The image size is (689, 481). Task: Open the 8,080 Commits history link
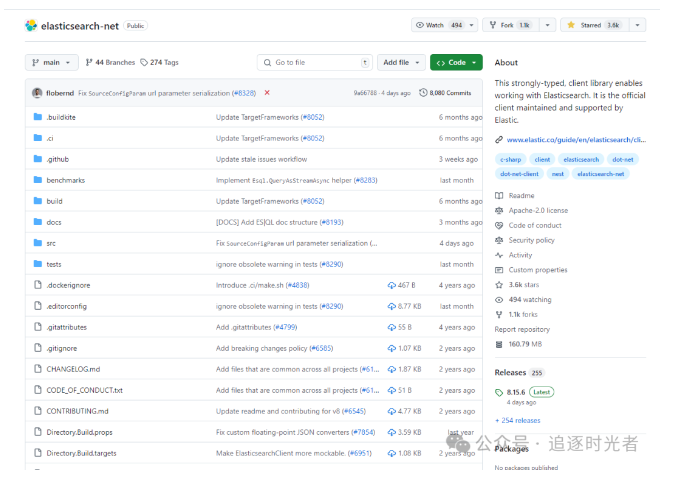tap(445, 93)
